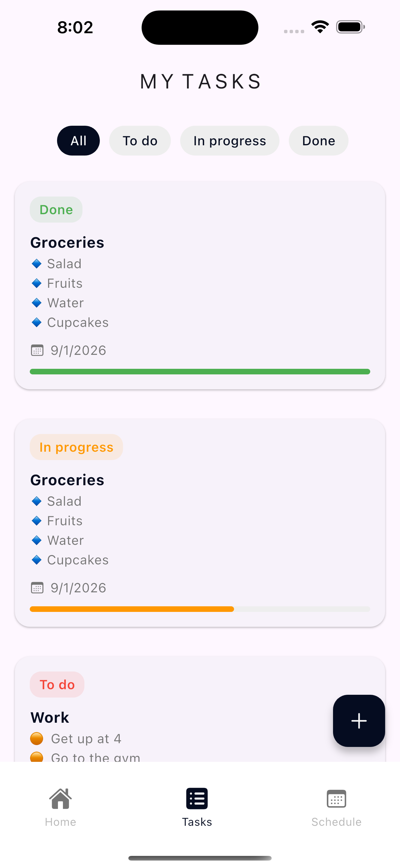
Task: Tap the 'Get up at 4' orange bullet
Action: [x=37, y=739]
